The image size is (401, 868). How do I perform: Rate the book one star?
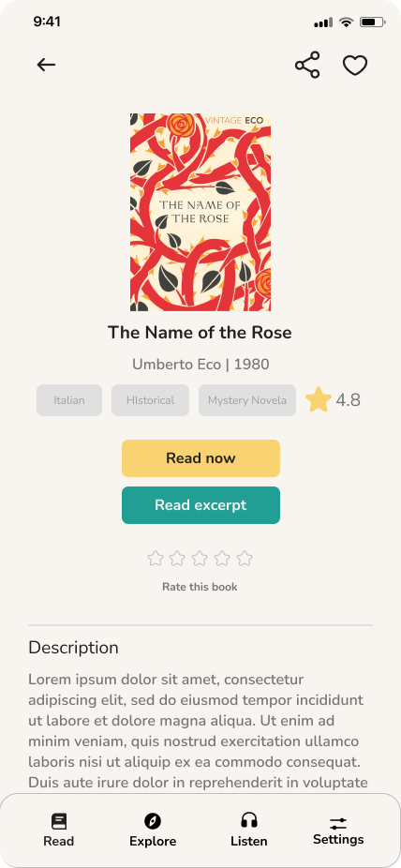pos(156,558)
